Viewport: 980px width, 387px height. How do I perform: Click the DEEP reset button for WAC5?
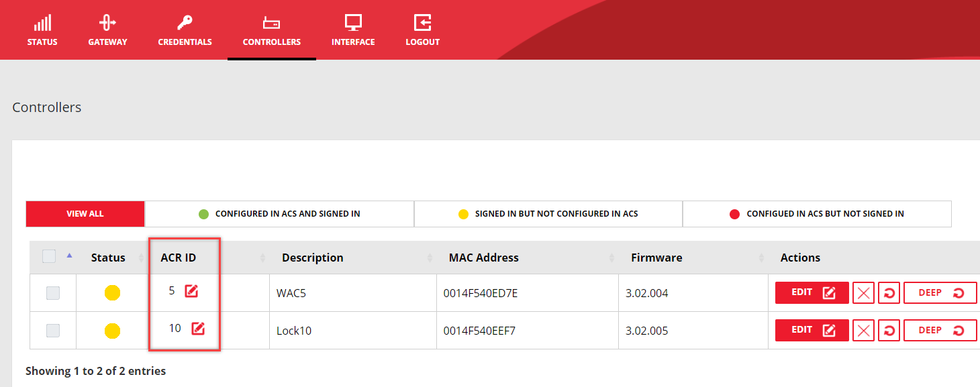tap(940, 292)
